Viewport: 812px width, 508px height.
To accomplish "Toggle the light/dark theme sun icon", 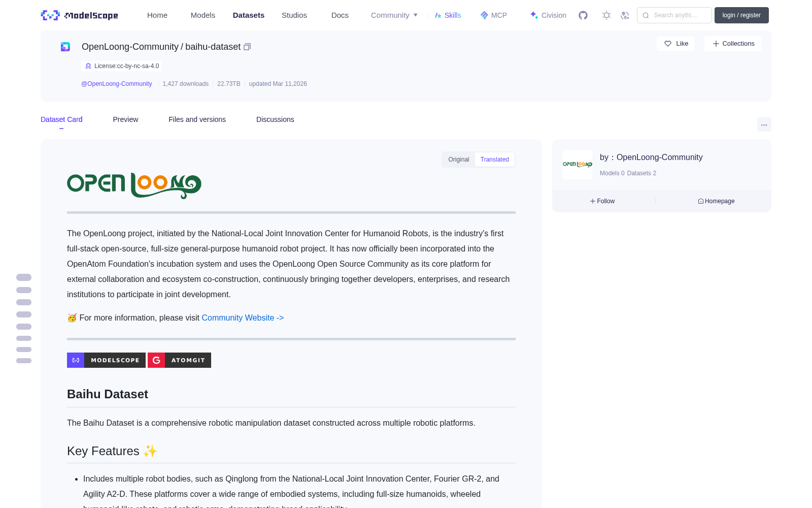I will coord(606,15).
